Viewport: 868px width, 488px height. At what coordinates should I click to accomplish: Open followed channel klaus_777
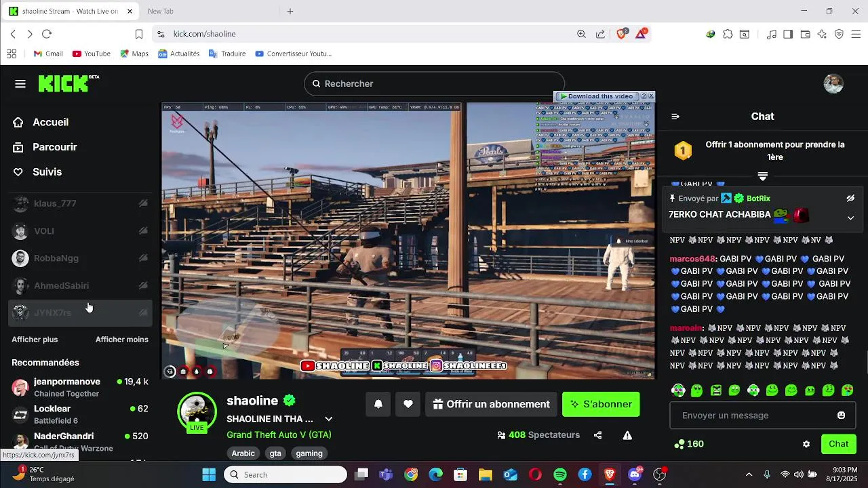click(x=81, y=203)
